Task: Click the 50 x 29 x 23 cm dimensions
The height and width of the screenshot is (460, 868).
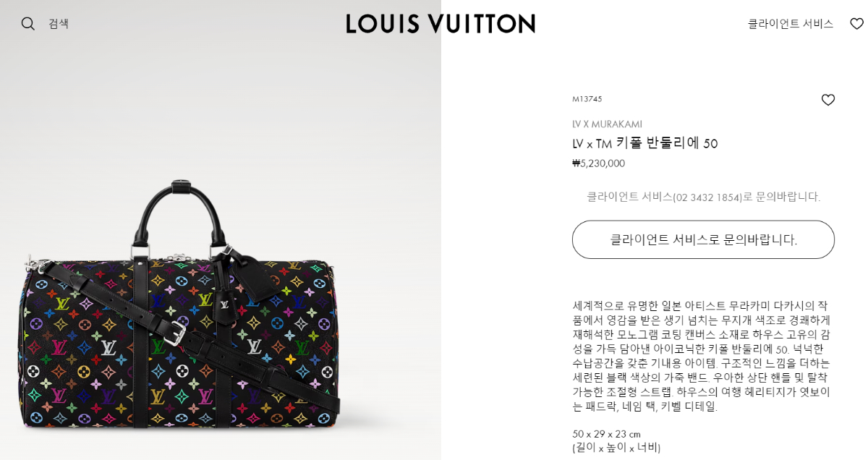Action: pos(606,434)
